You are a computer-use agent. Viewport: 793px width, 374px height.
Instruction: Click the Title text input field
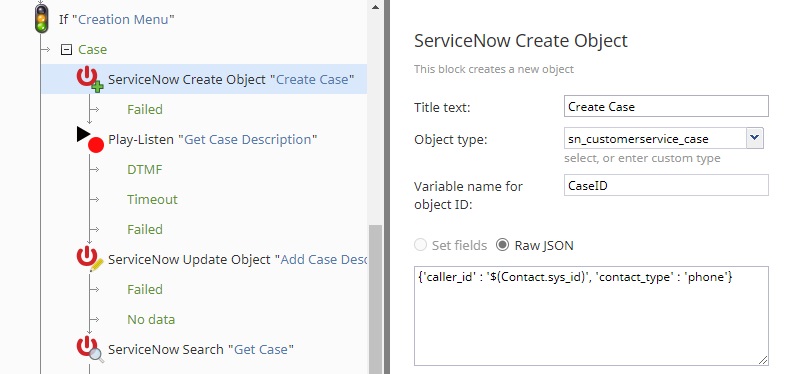[x=666, y=106]
